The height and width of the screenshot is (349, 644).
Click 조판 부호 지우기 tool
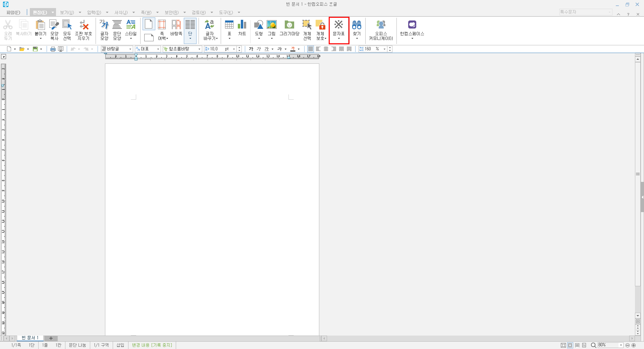tap(84, 30)
